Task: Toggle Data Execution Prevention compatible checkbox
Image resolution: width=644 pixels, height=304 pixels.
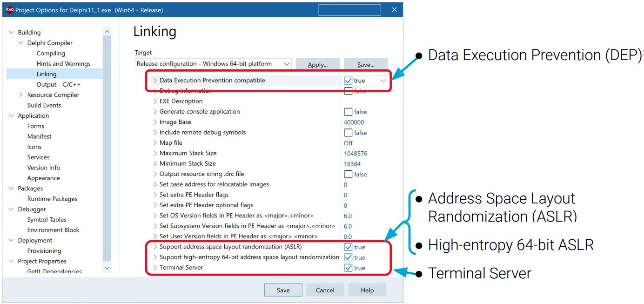Action: (x=349, y=81)
